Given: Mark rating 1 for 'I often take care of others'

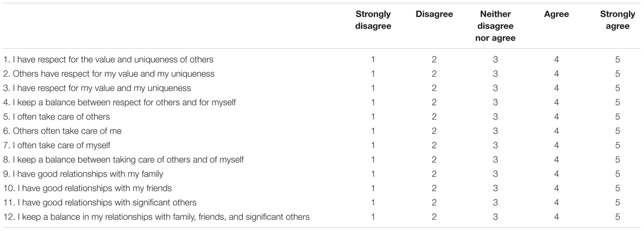Looking at the screenshot, I should pyautogui.click(x=372, y=116).
